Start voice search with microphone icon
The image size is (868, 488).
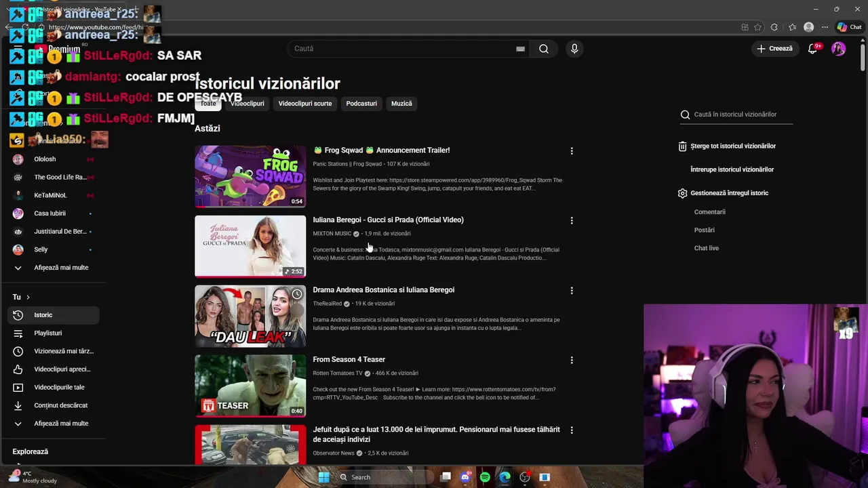(574, 49)
